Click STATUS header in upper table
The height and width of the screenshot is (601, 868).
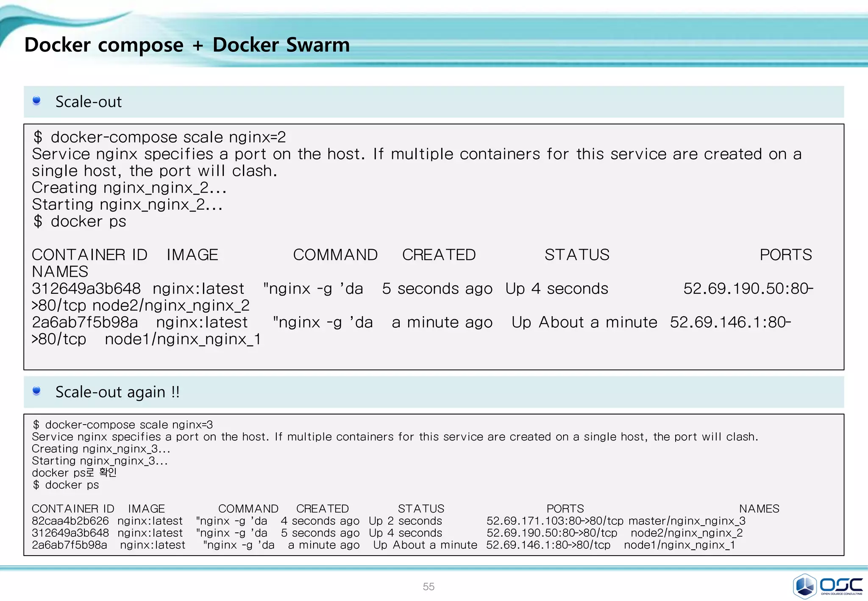click(x=577, y=255)
